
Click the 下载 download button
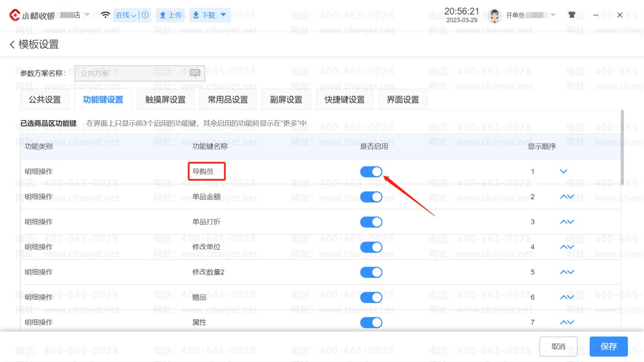point(205,15)
